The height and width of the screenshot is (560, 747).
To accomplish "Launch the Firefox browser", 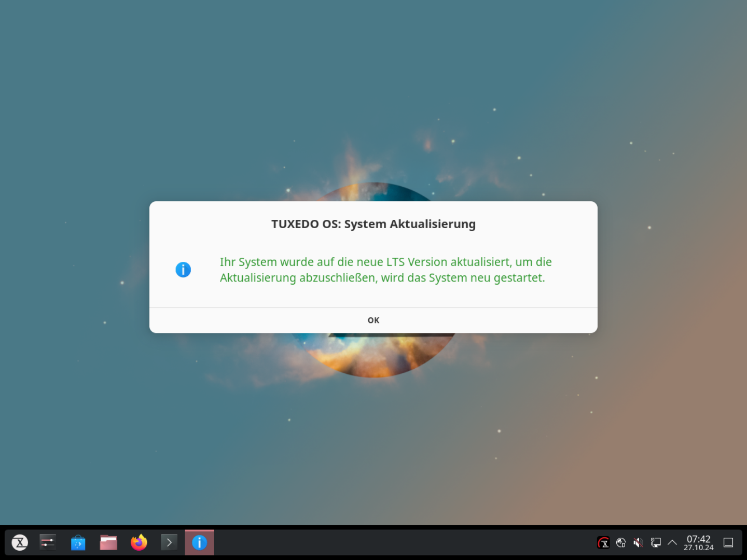I will pos(139,542).
